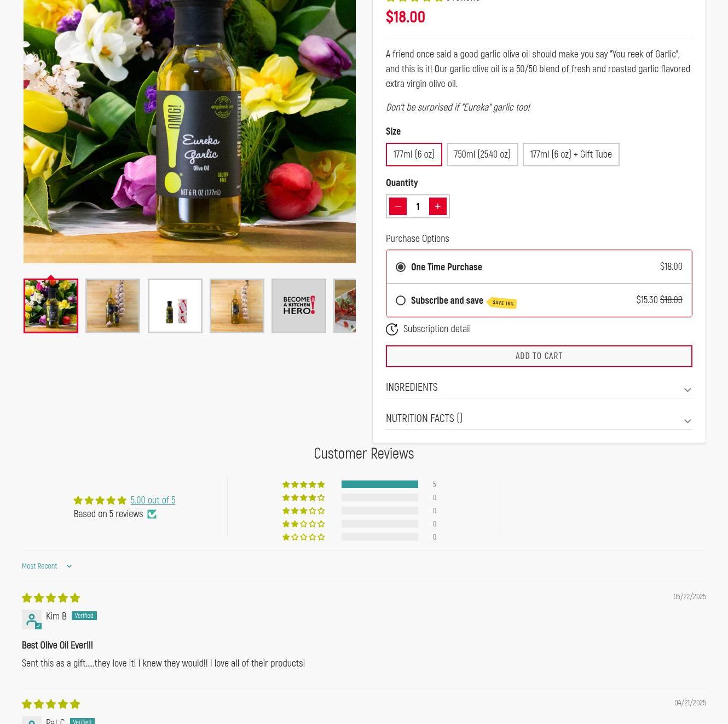The width and height of the screenshot is (728, 724).
Task: View the Become a Kitchen Hero thumbnail
Action: click(299, 306)
